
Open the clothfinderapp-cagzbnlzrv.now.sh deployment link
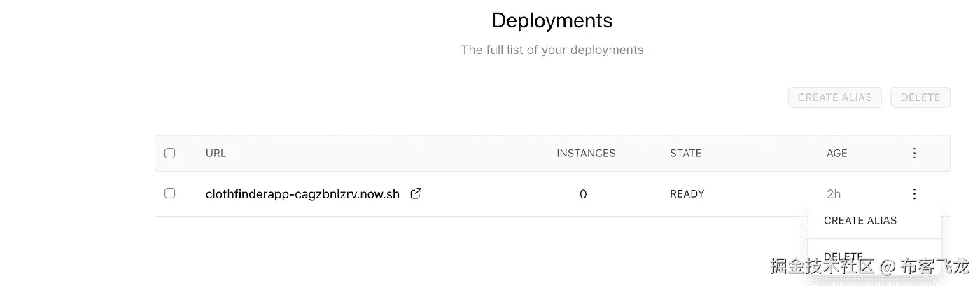(x=302, y=194)
